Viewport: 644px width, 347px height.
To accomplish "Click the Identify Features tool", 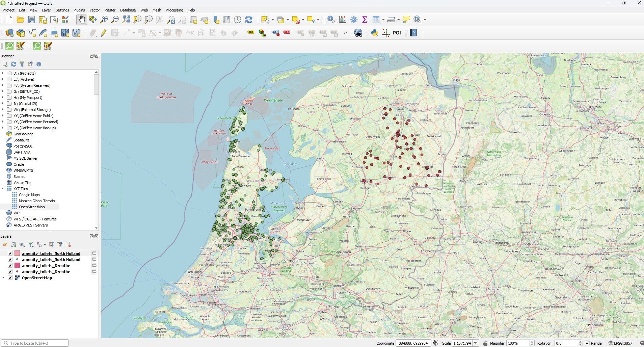I will coord(331,20).
